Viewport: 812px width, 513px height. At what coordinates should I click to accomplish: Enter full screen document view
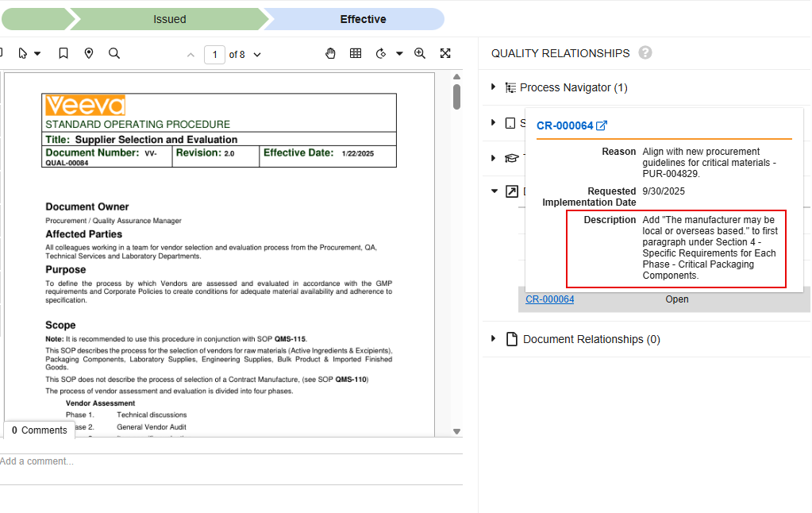445,53
